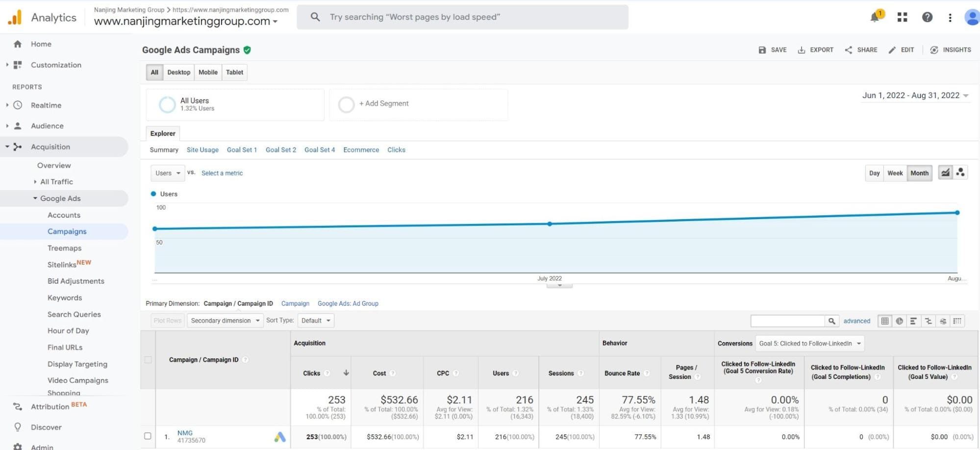The height and width of the screenshot is (450, 980).
Task: Click the search magnifier in the table toolbar
Action: (831, 321)
